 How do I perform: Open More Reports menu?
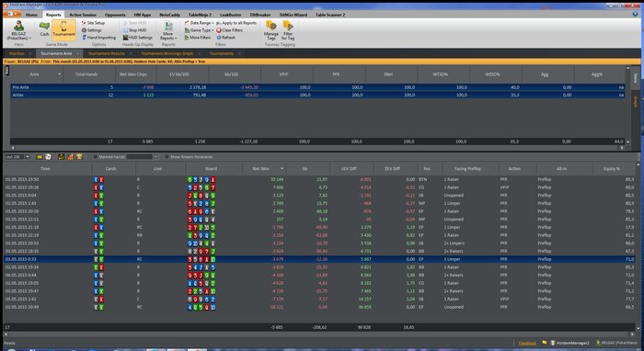[168, 30]
